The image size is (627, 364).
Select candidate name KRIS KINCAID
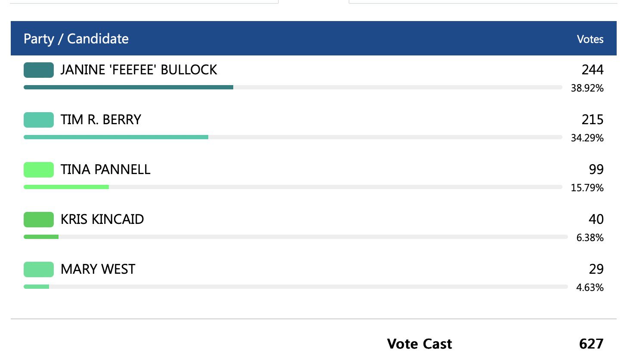click(x=102, y=220)
